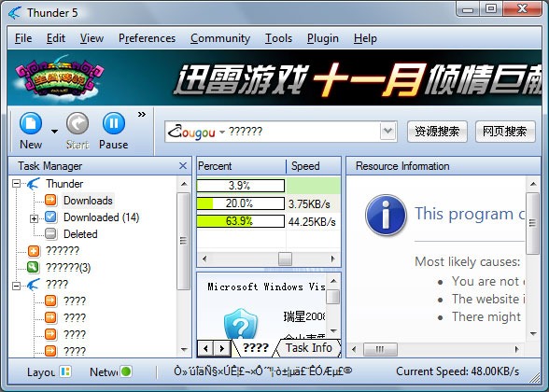Click the blue bird icon beside ????
This screenshot has height=392, width=549.
[34, 284]
